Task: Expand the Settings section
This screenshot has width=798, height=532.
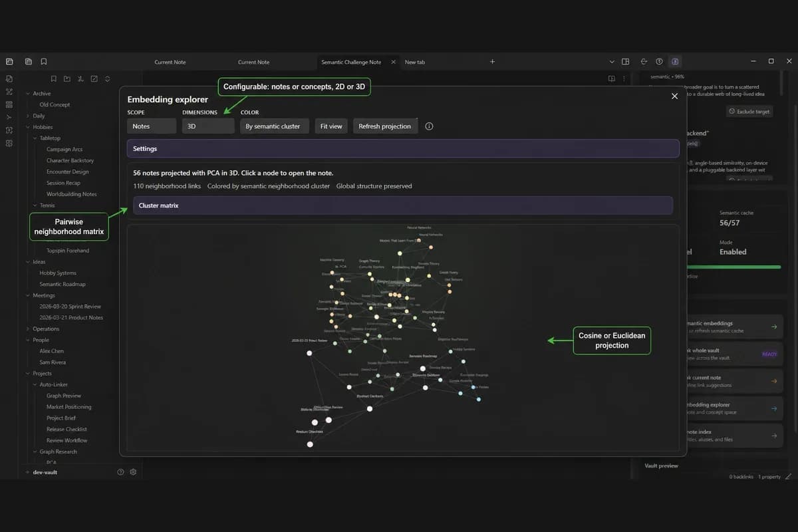Action: point(403,149)
